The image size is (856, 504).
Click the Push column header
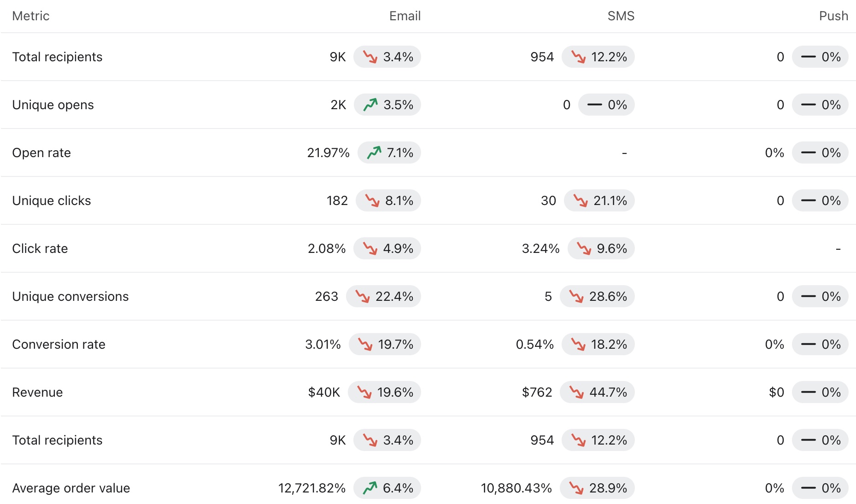point(833,16)
